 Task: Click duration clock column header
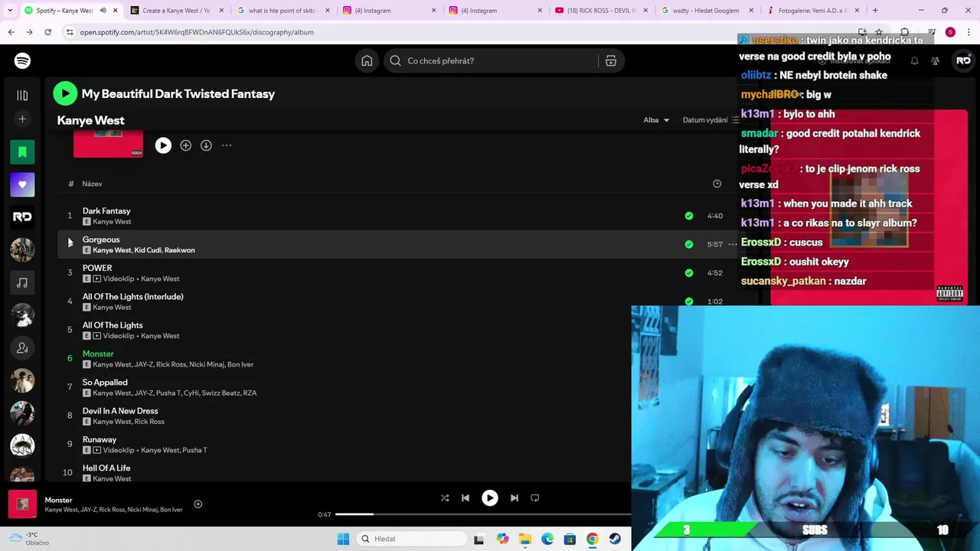(717, 184)
